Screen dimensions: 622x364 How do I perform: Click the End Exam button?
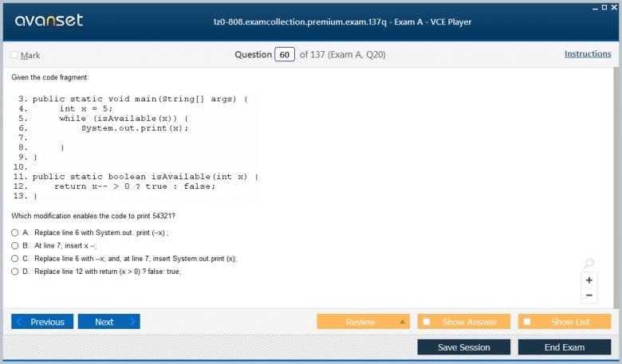pyautogui.click(x=564, y=347)
